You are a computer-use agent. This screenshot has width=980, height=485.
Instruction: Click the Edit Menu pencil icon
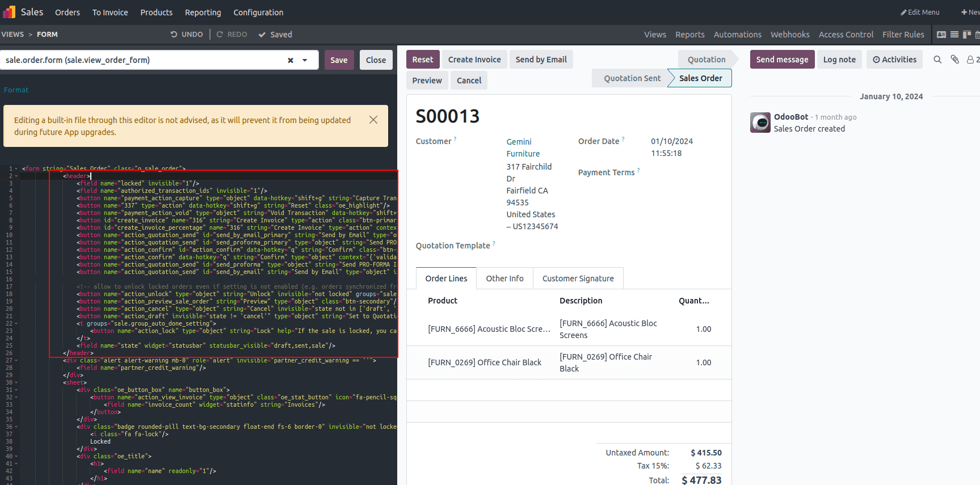pos(903,12)
